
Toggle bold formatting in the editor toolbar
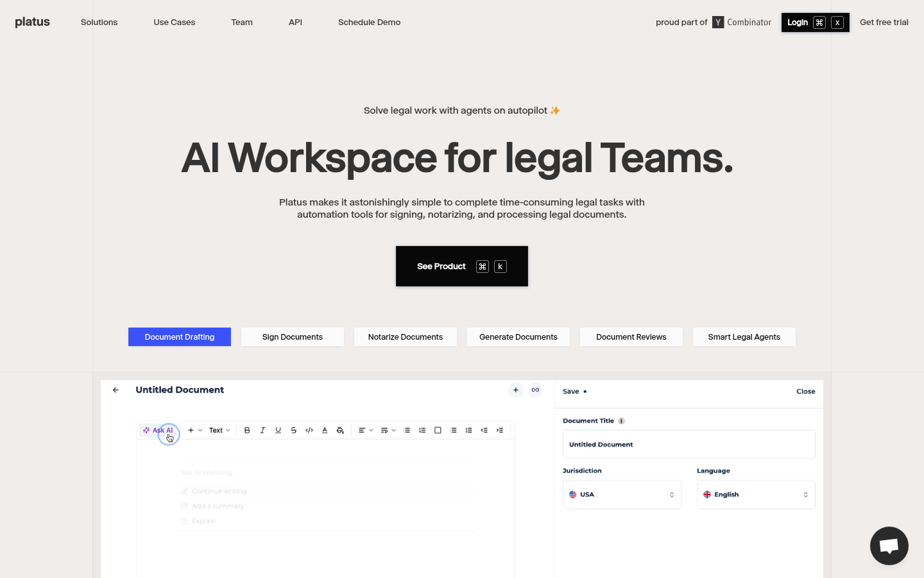[x=247, y=430]
